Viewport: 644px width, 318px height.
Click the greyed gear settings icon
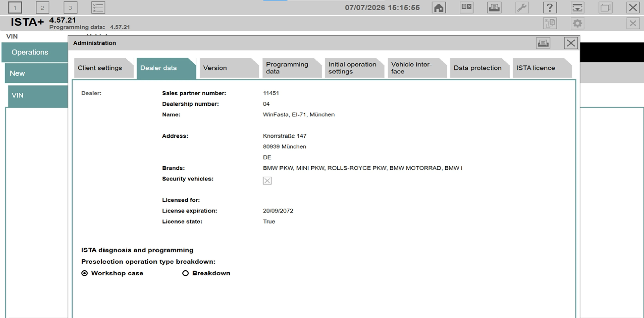click(x=577, y=24)
